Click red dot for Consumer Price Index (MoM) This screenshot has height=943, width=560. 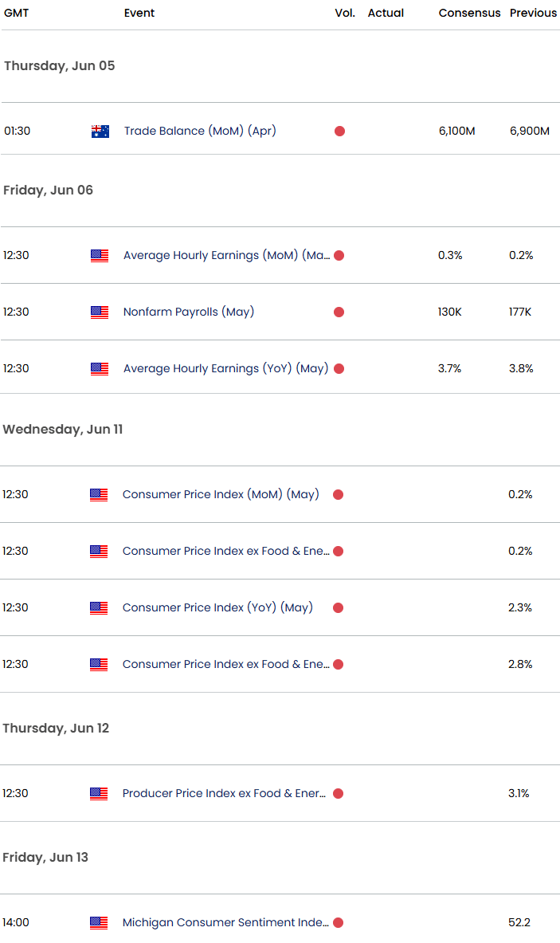coord(338,495)
